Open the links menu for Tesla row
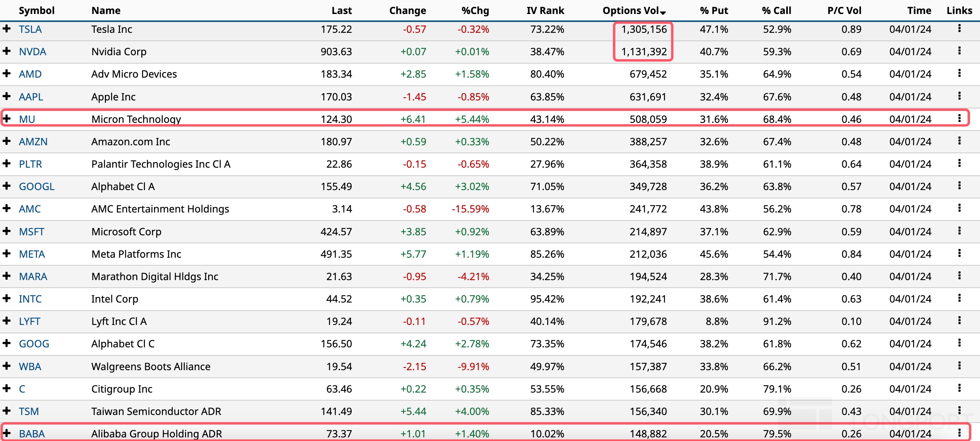Image resolution: width=980 pixels, height=441 pixels. [x=959, y=28]
